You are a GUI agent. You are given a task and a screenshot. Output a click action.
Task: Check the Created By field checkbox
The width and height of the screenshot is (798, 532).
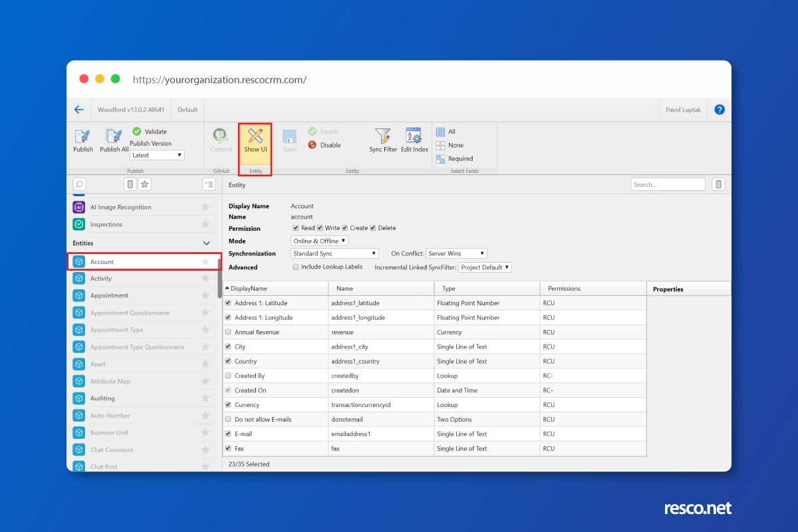click(x=229, y=376)
